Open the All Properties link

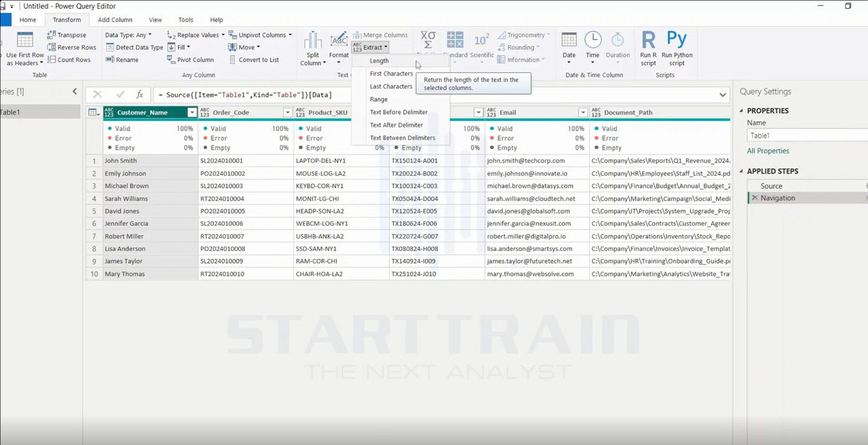(x=768, y=151)
